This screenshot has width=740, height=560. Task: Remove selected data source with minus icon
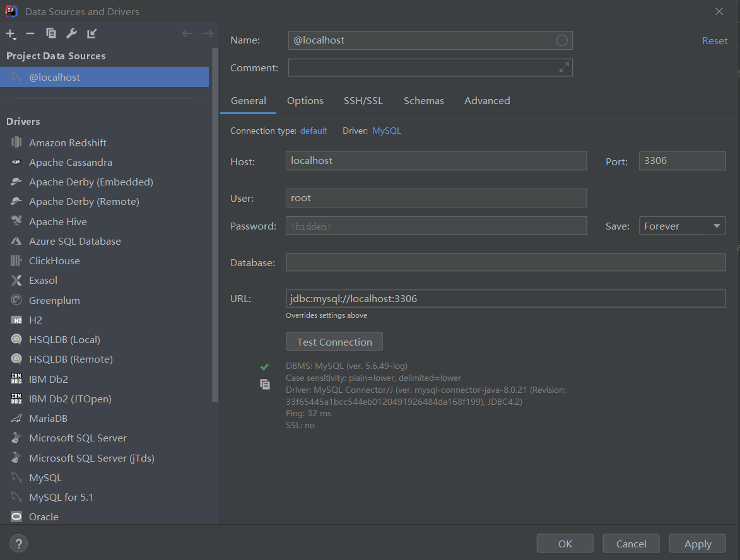pos(30,33)
